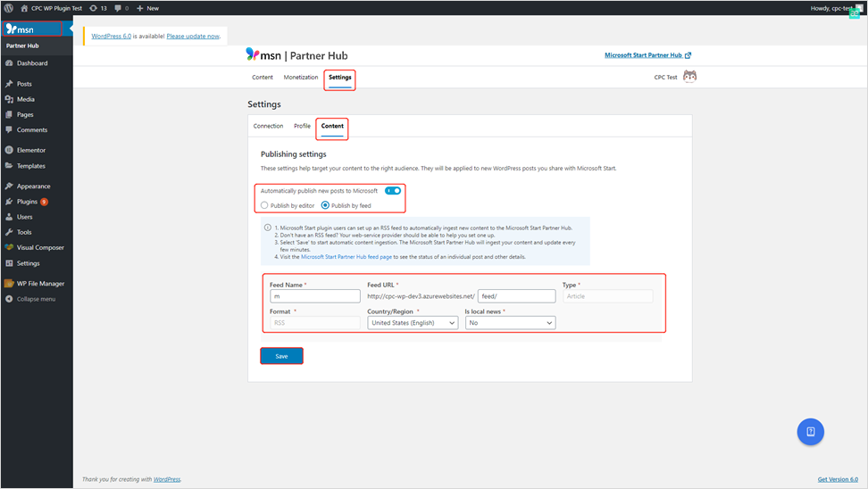Select the Publish by feed radio option
The height and width of the screenshot is (489, 868).
pos(325,205)
